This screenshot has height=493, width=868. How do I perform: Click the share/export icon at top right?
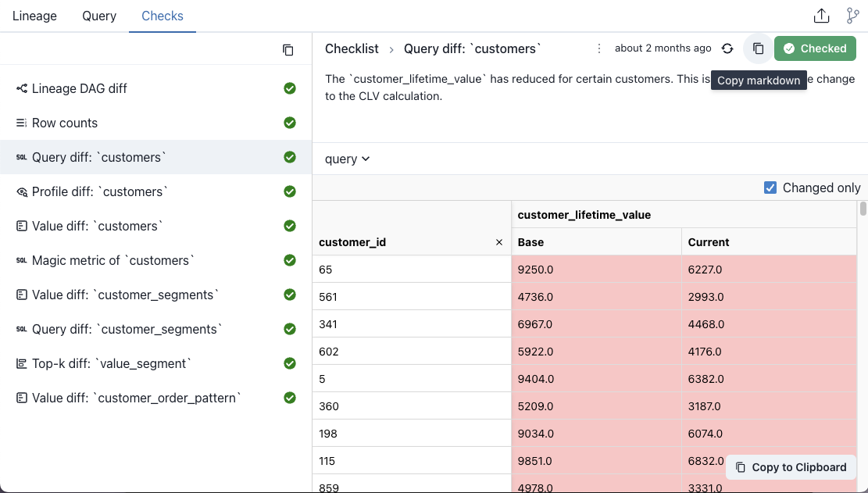click(821, 16)
